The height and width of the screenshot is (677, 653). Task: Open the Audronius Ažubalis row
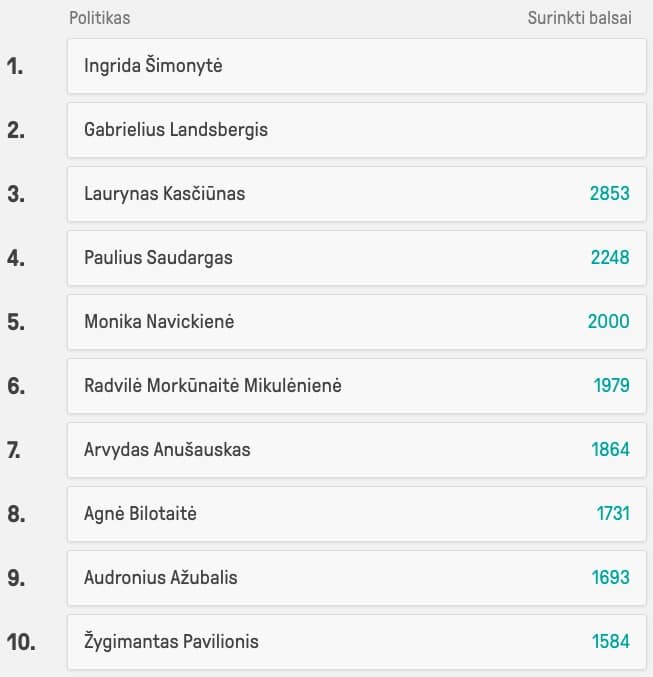click(x=357, y=578)
